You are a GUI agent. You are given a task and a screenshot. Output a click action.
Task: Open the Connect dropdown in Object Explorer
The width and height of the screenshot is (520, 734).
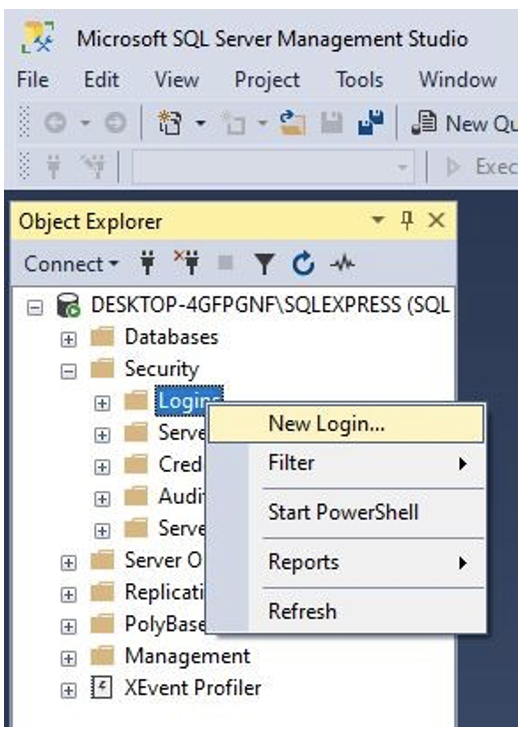pyautogui.click(x=71, y=264)
